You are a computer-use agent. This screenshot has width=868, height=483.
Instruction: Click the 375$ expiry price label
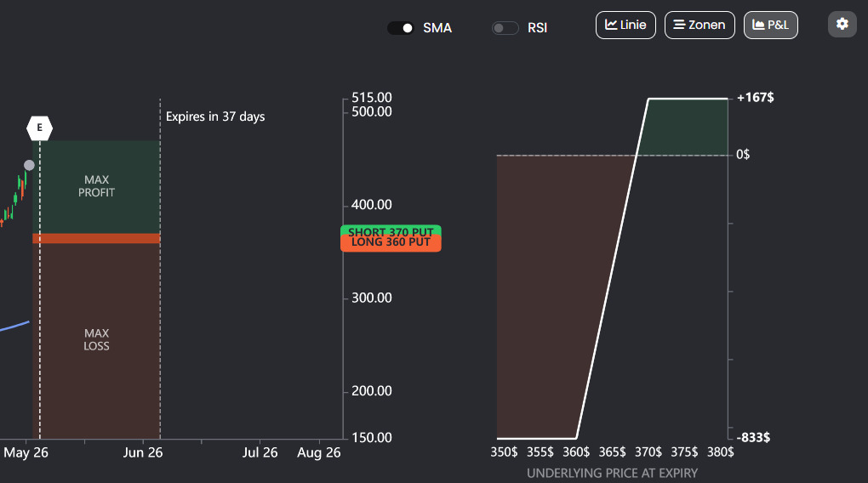tap(684, 452)
